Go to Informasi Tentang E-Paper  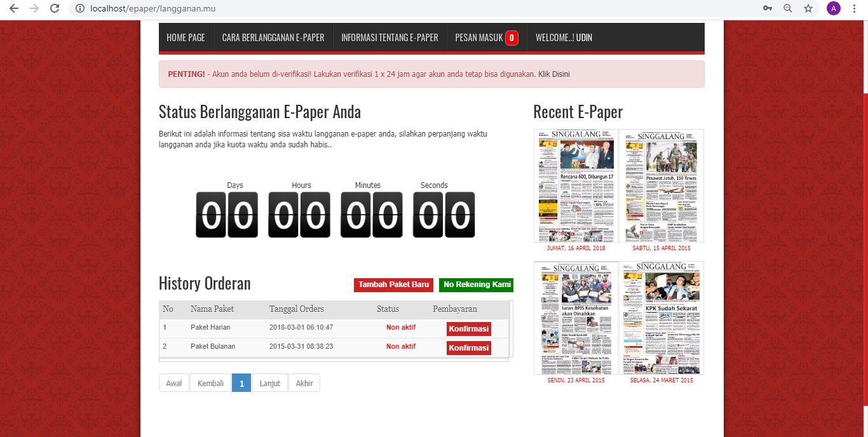tap(390, 38)
